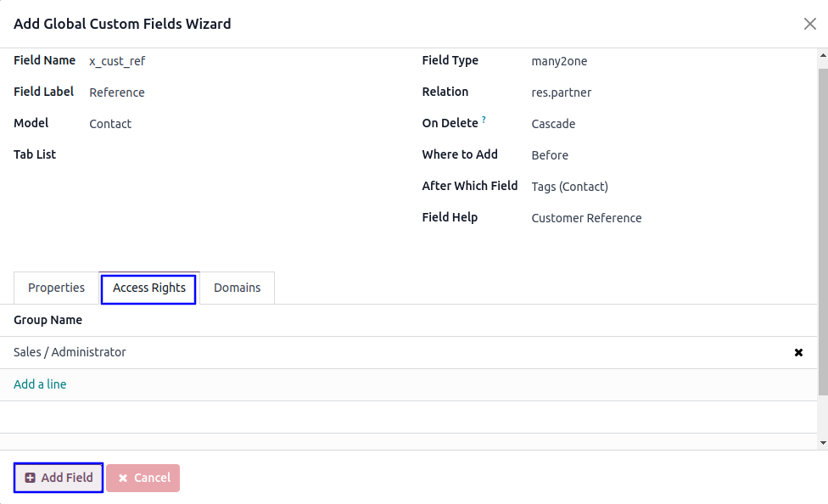The width and height of the screenshot is (828, 504).
Task: Open the After Which Field selector
Action: (x=569, y=187)
